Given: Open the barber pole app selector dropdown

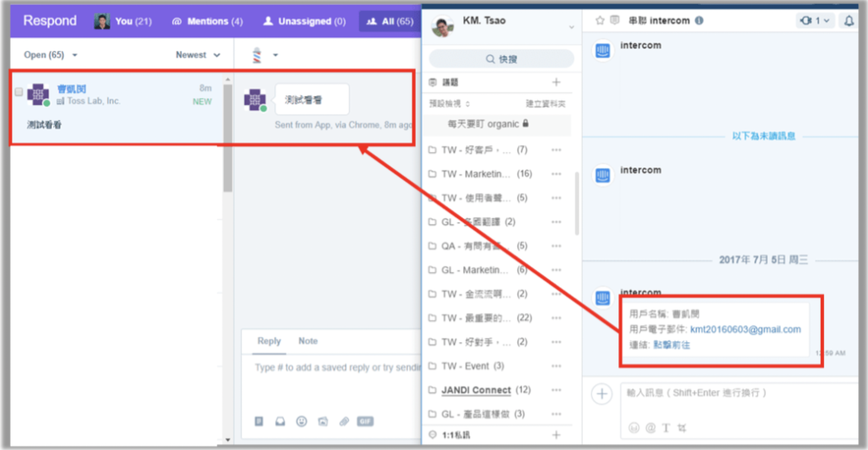Looking at the screenshot, I should (x=264, y=55).
